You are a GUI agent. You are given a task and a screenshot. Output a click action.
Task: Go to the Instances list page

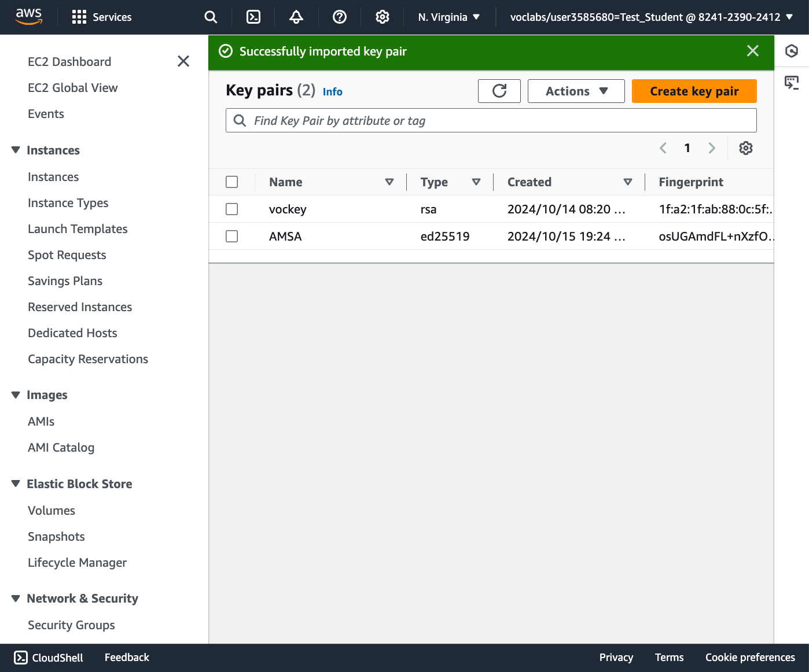pos(53,177)
